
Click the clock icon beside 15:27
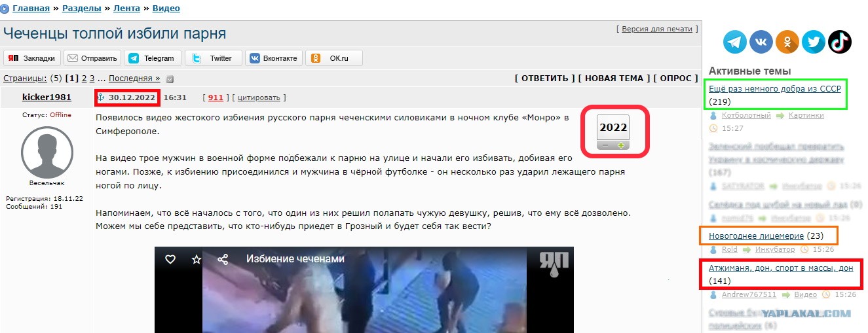click(x=713, y=128)
